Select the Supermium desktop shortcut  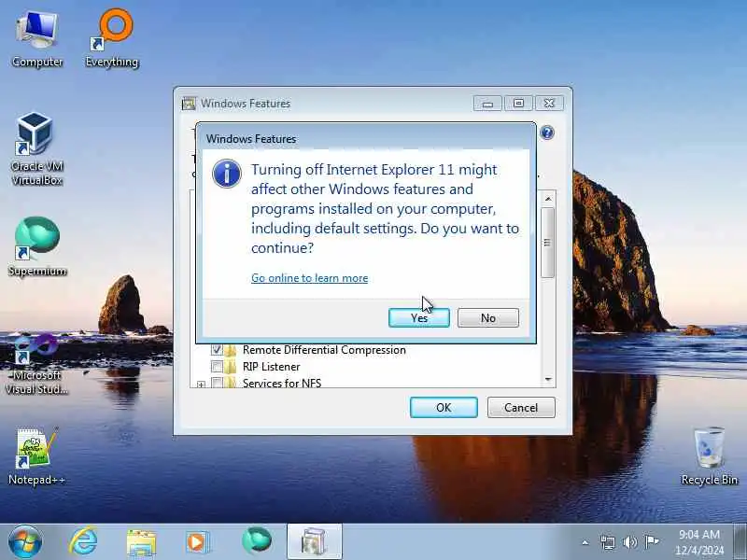37,246
